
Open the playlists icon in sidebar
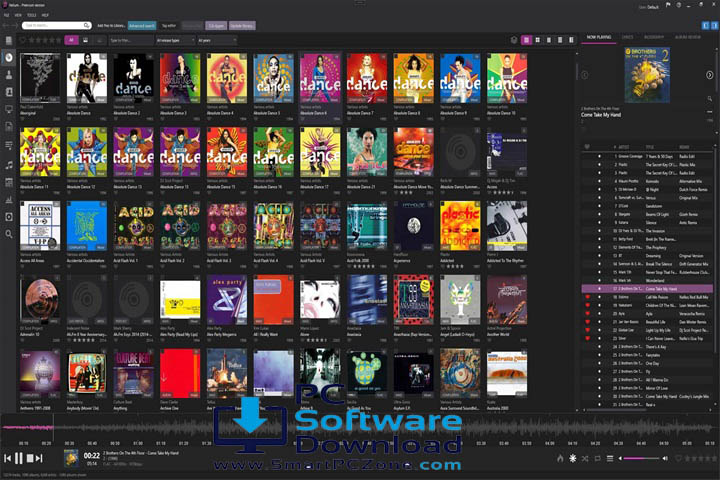click(x=9, y=145)
